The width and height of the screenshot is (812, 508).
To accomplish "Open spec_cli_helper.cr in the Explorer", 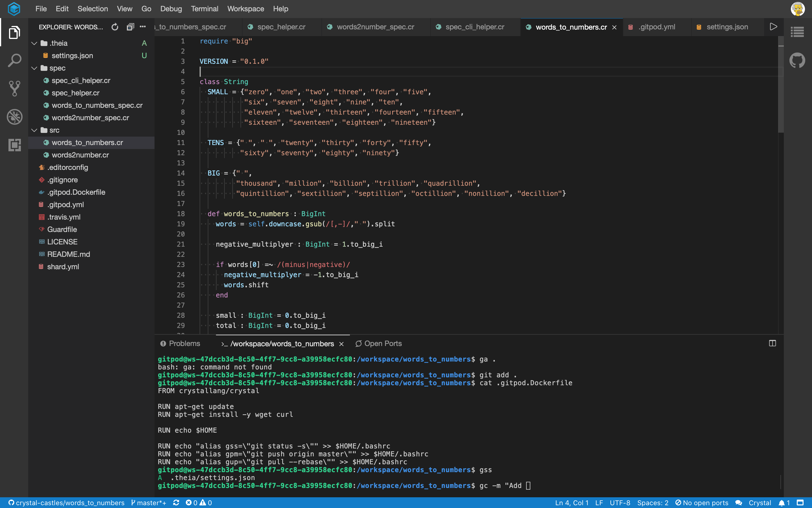I will click(91, 80).
